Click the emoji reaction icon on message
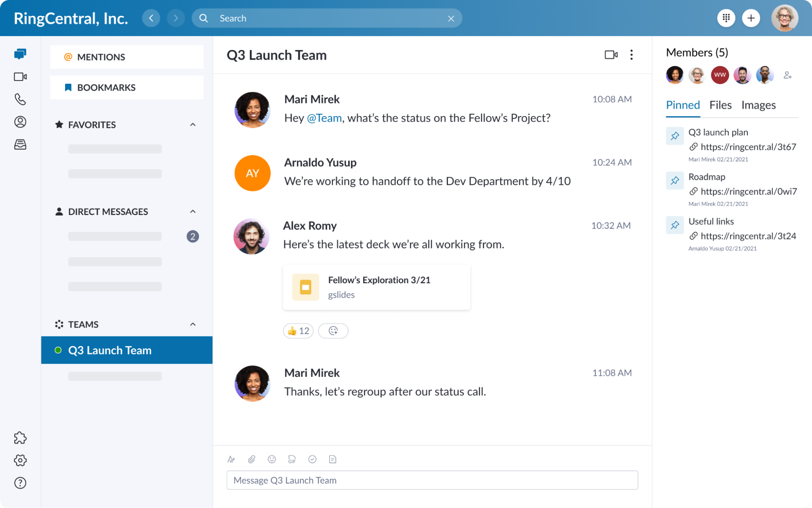The image size is (812, 508). click(x=333, y=331)
